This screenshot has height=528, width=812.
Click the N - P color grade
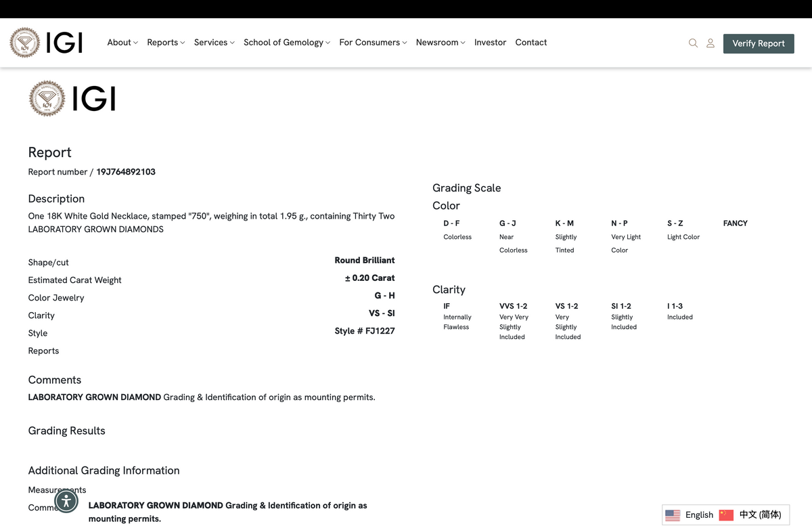620,223
